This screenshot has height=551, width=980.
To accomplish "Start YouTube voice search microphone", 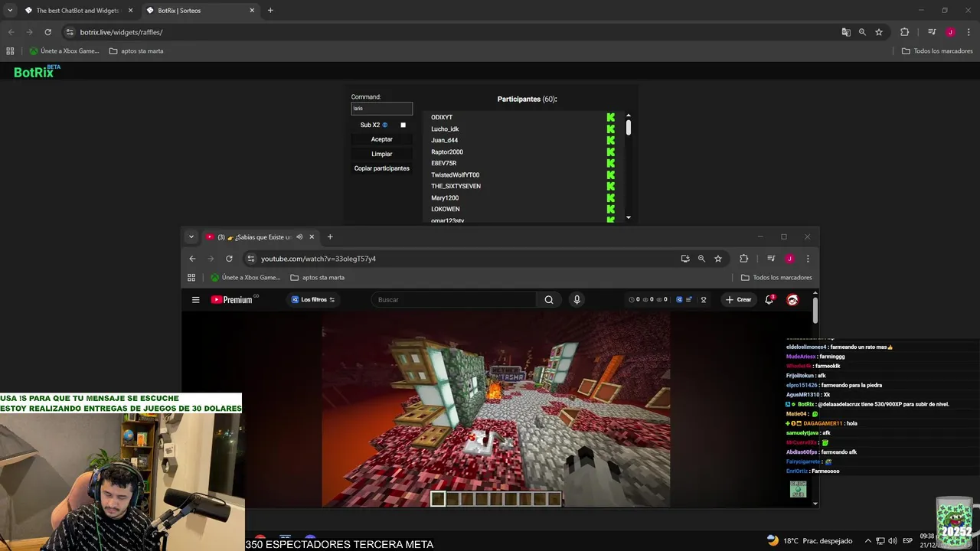I will [577, 300].
